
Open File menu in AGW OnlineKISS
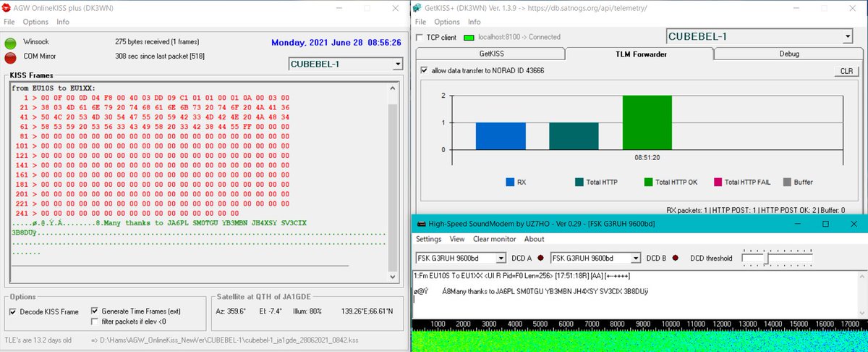[x=9, y=22]
